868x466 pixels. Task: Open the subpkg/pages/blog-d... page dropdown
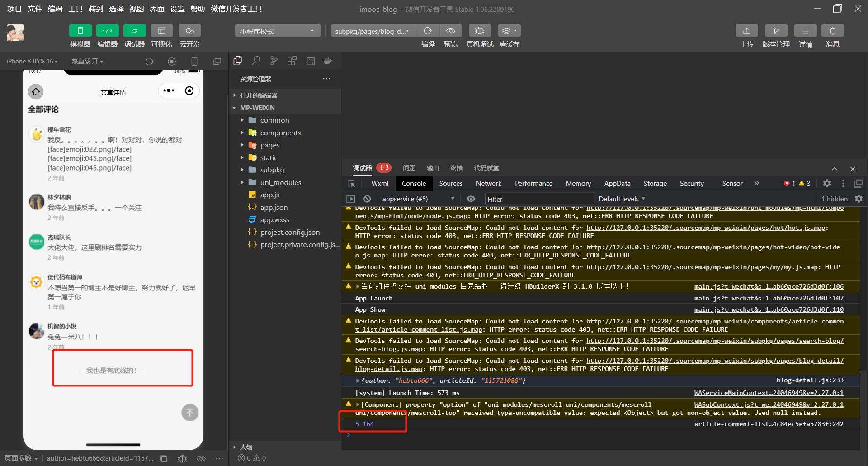click(373, 31)
